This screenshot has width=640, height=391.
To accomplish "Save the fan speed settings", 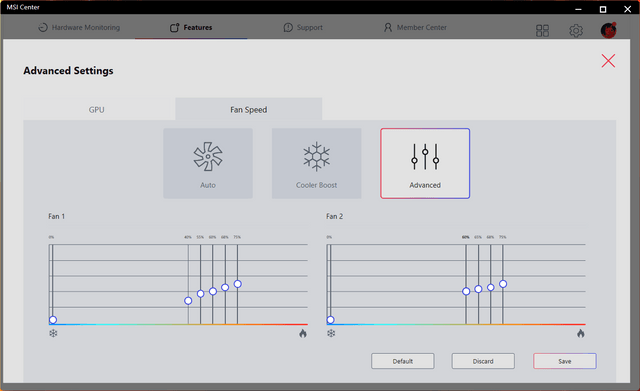I will tap(564, 361).
